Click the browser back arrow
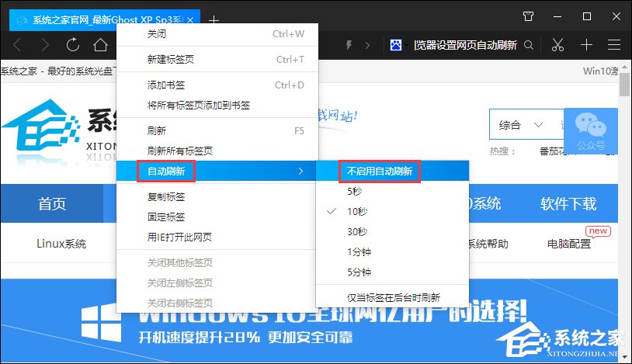 pyautogui.click(x=17, y=45)
